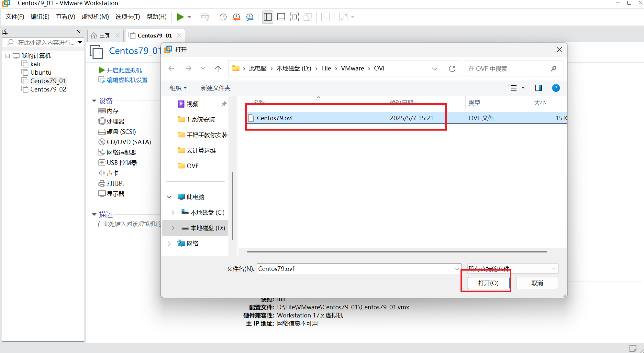The image size is (644, 353).
Task: Expand the 网络 node
Action: click(169, 243)
